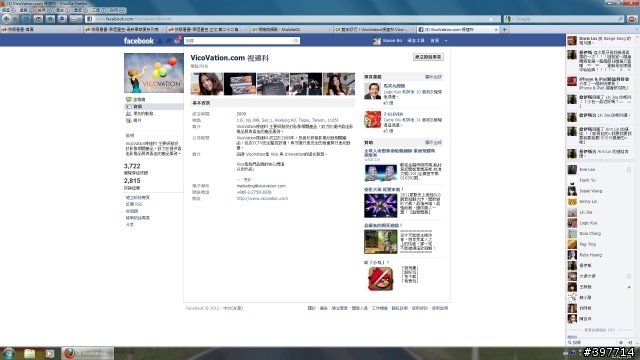The image size is (640, 360).
Task: Select the Info item in page sidebar
Action: point(153,107)
